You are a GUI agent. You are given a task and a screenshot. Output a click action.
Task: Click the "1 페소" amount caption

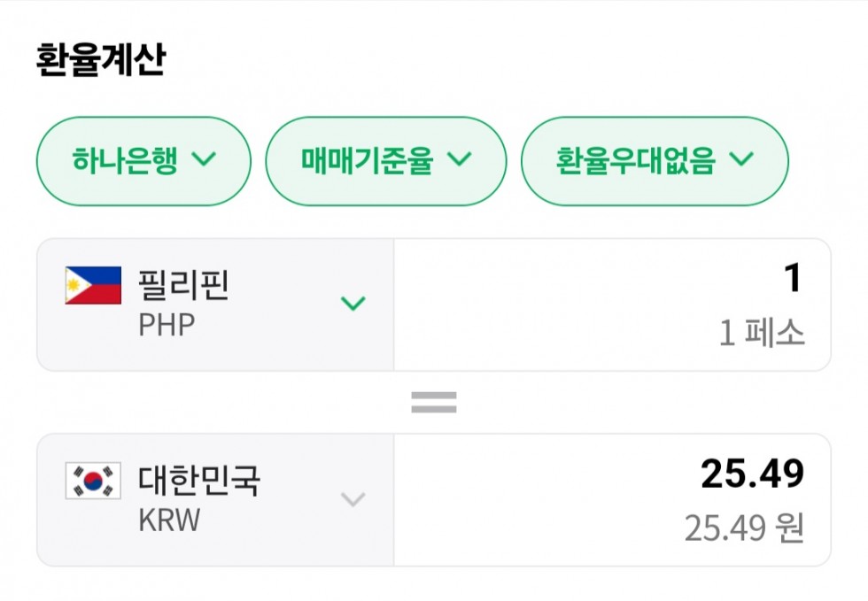pos(762,334)
